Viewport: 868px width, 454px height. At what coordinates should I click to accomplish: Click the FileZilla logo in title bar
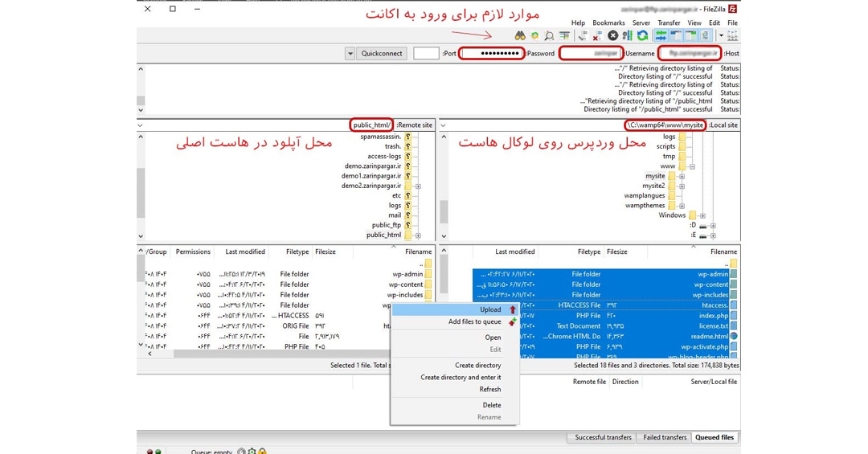[x=732, y=9]
